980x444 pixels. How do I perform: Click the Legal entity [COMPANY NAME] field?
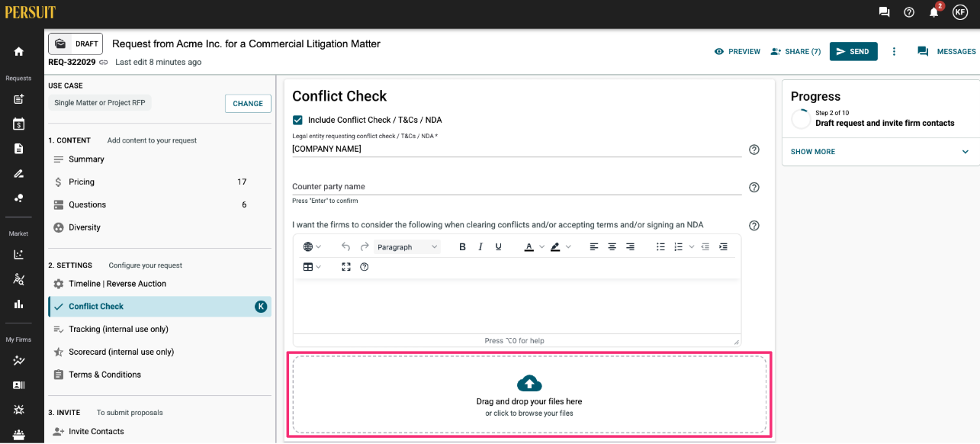pyautogui.click(x=517, y=150)
